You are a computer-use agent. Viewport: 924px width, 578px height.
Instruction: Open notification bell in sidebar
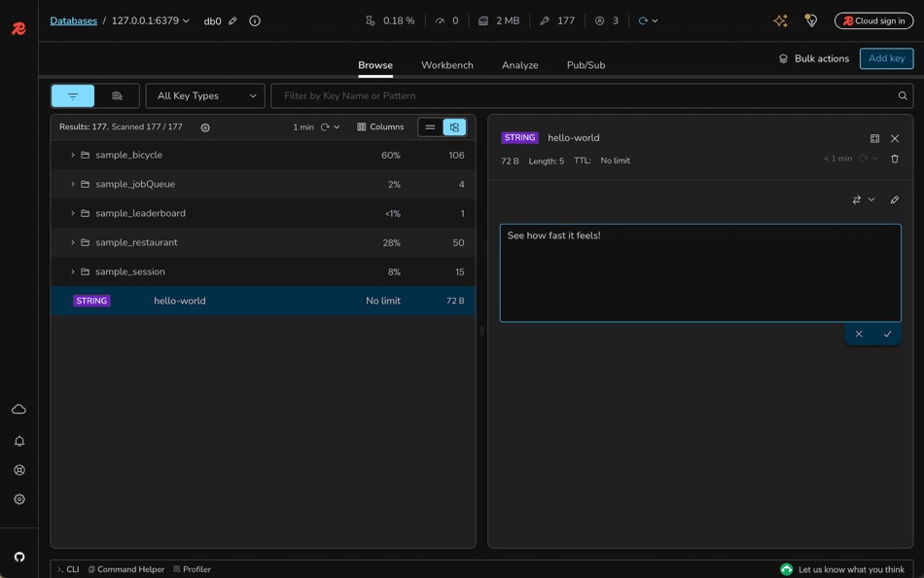click(x=18, y=441)
